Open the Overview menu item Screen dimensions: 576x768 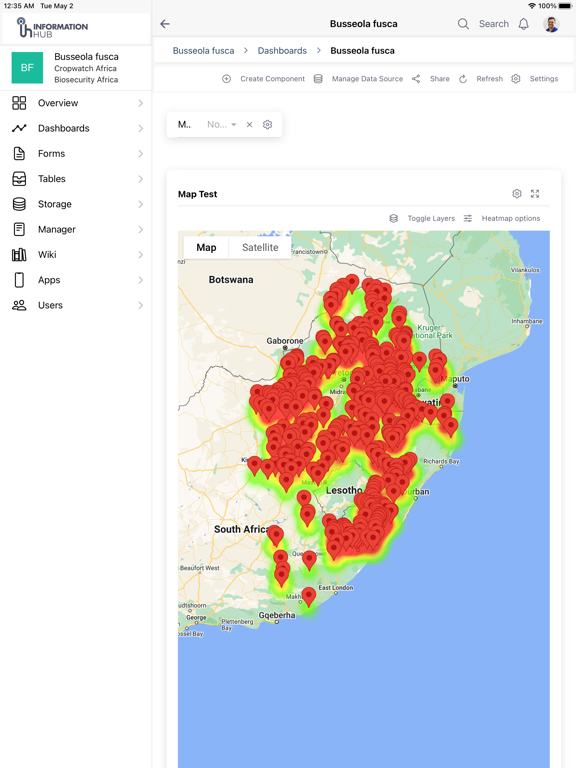coord(76,103)
